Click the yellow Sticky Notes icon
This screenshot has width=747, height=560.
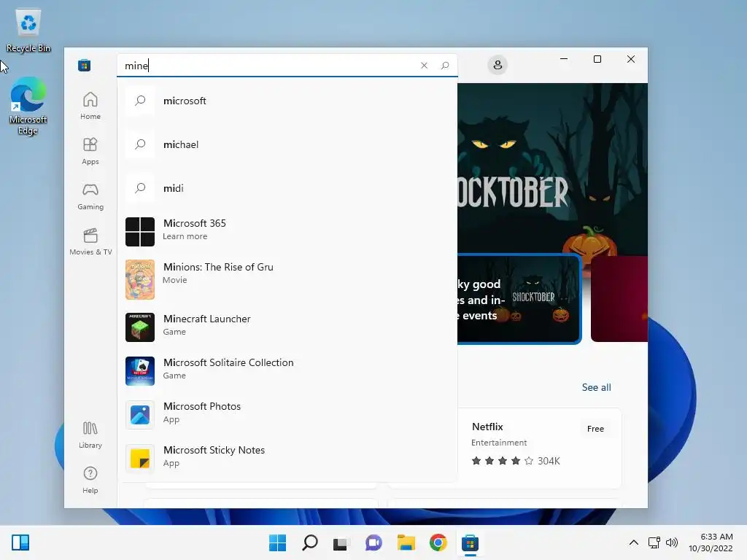tap(140, 459)
